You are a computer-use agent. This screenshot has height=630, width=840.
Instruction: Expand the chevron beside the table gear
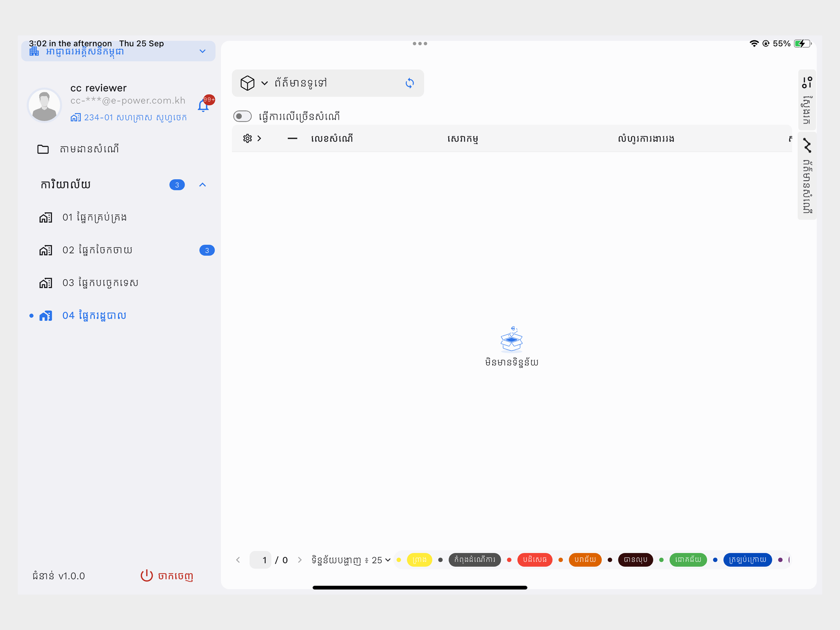point(260,138)
